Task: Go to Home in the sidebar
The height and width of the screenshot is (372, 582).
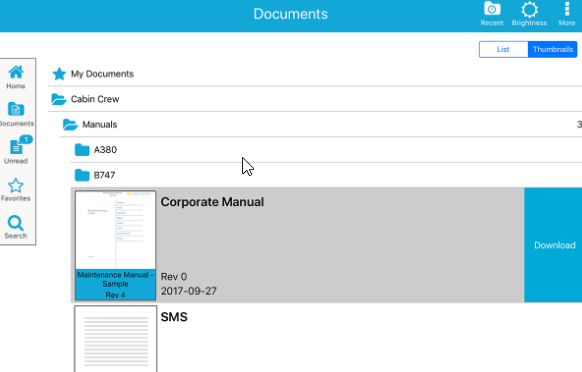Action: click(16, 77)
